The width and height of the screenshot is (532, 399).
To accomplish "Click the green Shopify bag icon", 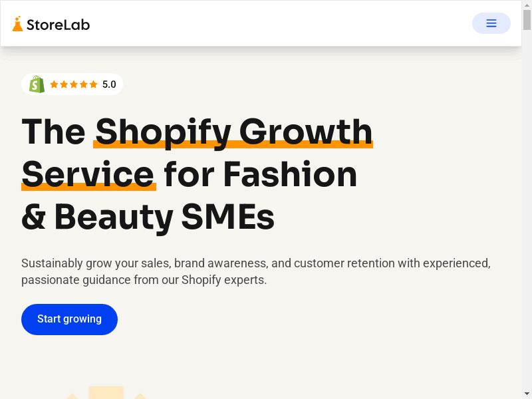I will point(37,84).
